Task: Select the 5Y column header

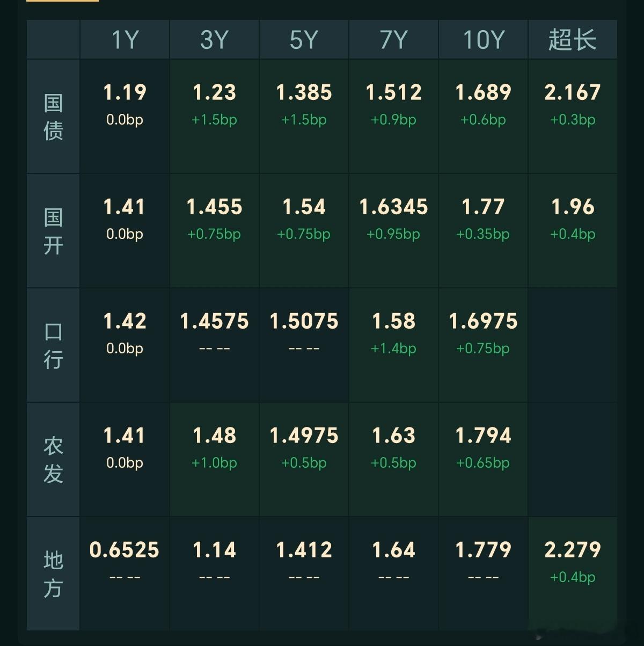Action: (x=304, y=40)
